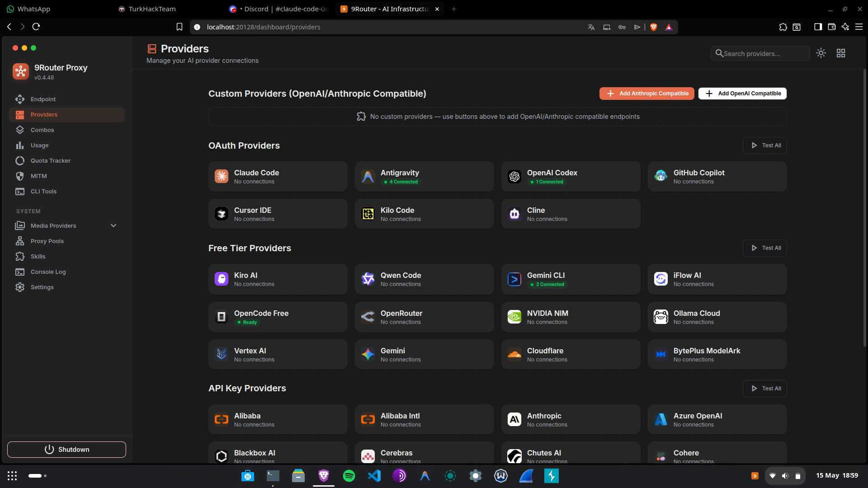Click the GitHub Copilot icon
The height and width of the screenshot is (488, 868).
(661, 176)
